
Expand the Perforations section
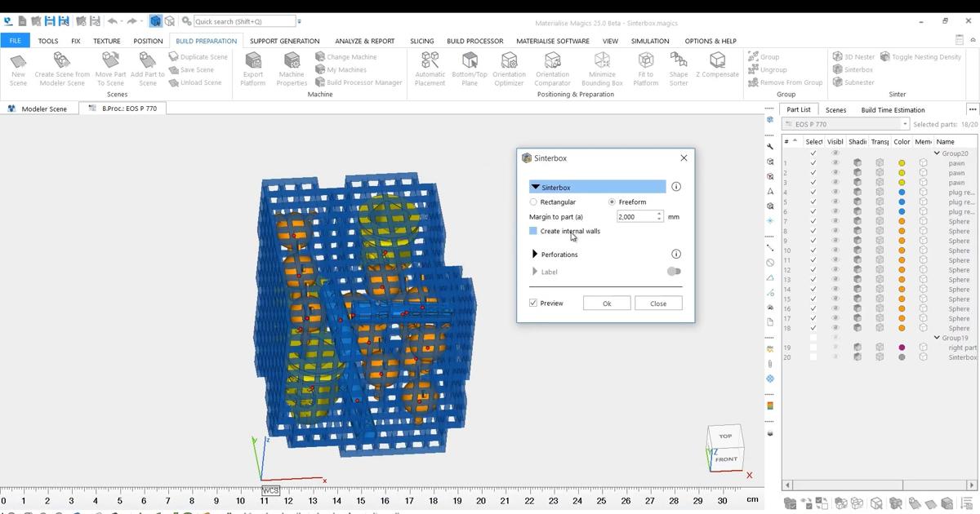pyautogui.click(x=536, y=255)
